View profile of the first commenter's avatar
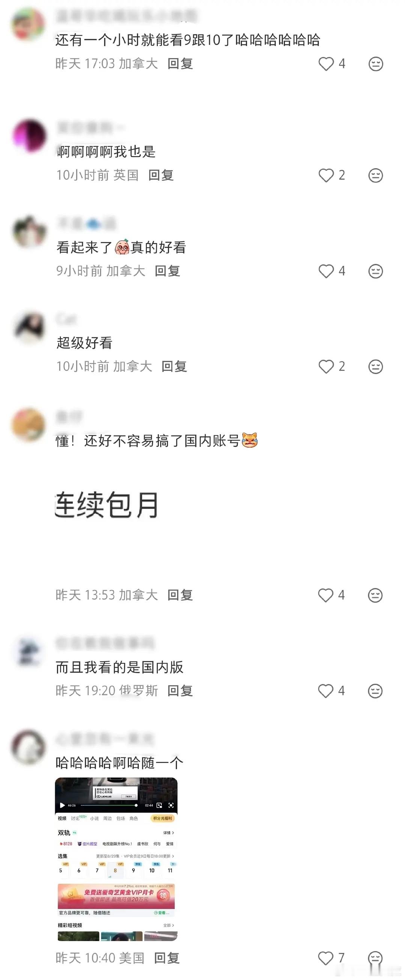 click(28, 24)
